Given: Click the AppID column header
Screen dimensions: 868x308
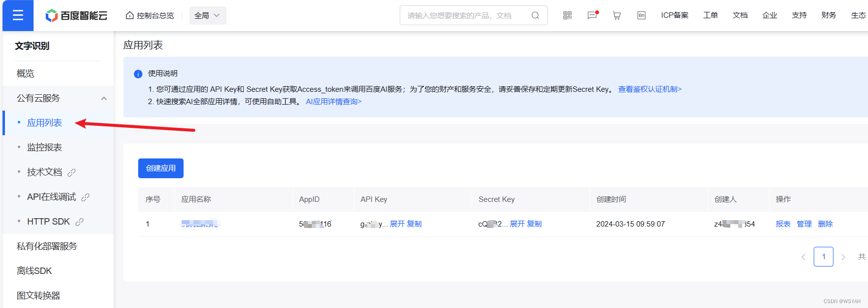Looking at the screenshot, I should coord(309,199).
